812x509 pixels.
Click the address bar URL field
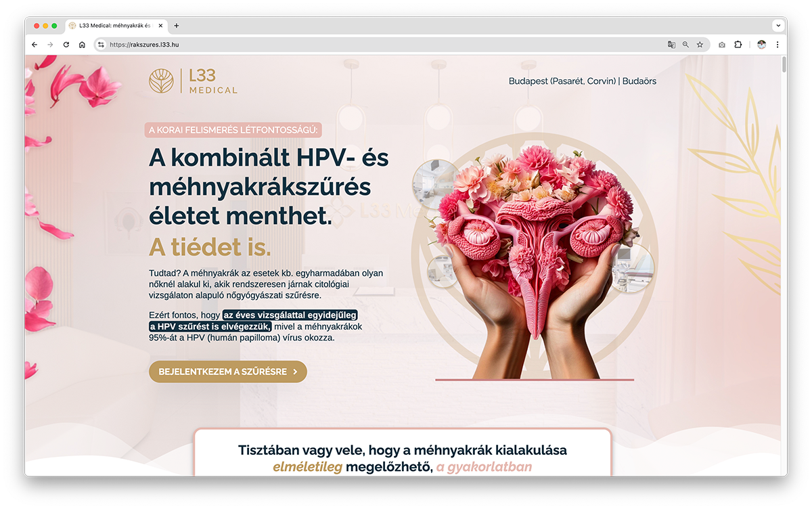[386, 45]
